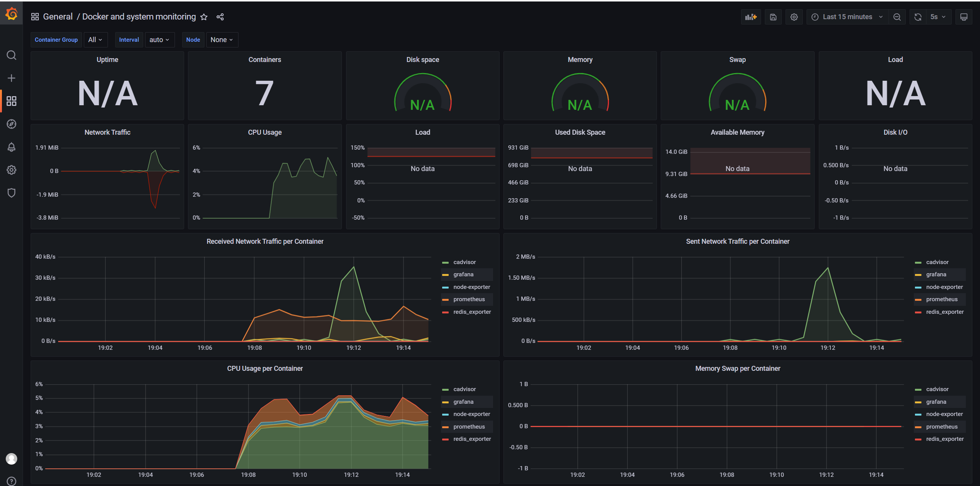The height and width of the screenshot is (486, 980).
Task: Expand the Node 'None' dropdown
Action: coord(222,40)
